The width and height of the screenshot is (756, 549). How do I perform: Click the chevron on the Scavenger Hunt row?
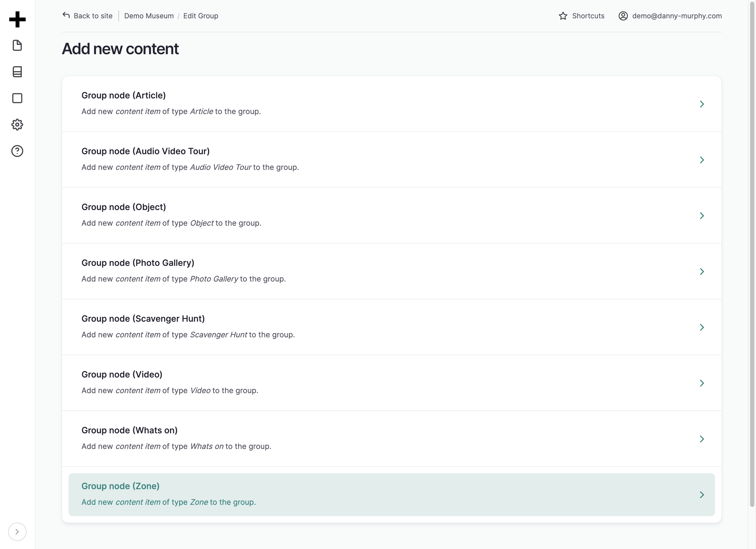(x=702, y=327)
